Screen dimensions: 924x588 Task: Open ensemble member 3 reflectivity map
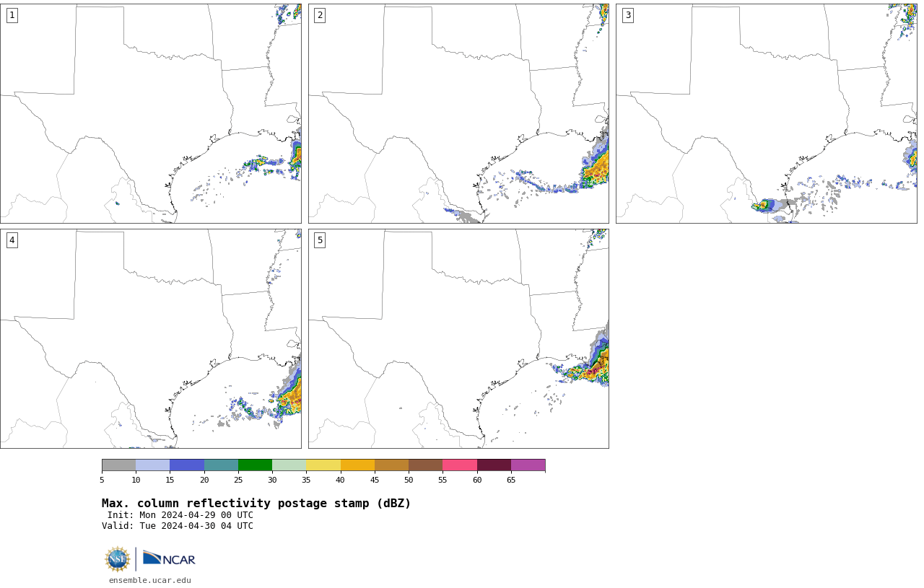767,113
